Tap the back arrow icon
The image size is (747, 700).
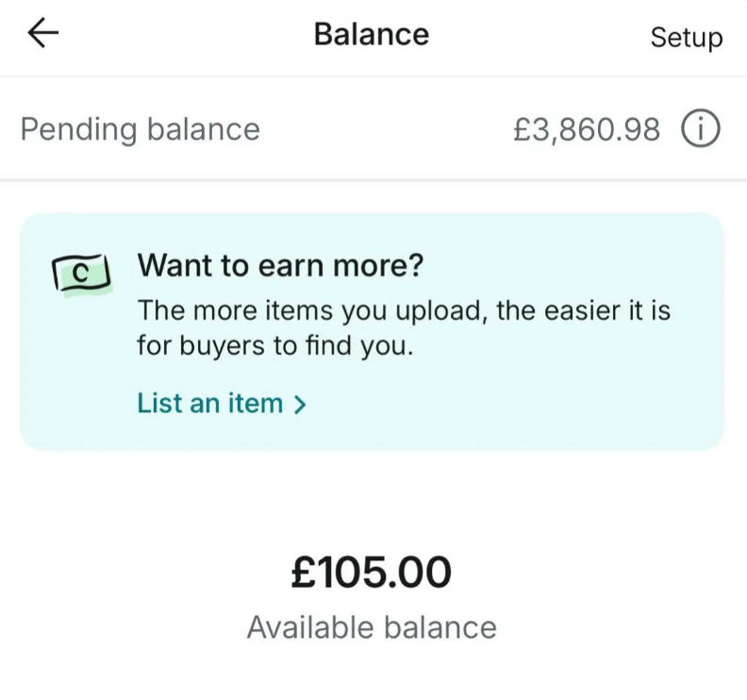43,34
